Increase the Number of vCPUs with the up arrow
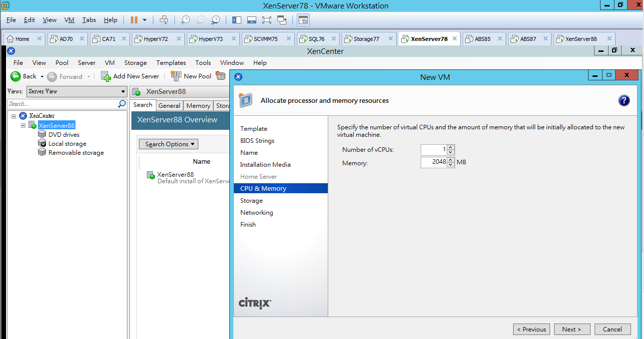The image size is (644, 339). point(451,147)
